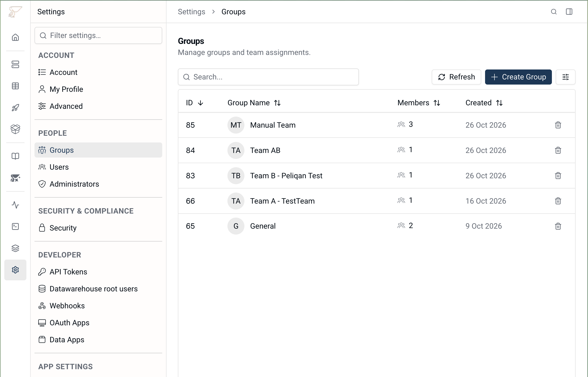Open the activity pulse icon in left rail
The image size is (588, 377).
pos(15,205)
